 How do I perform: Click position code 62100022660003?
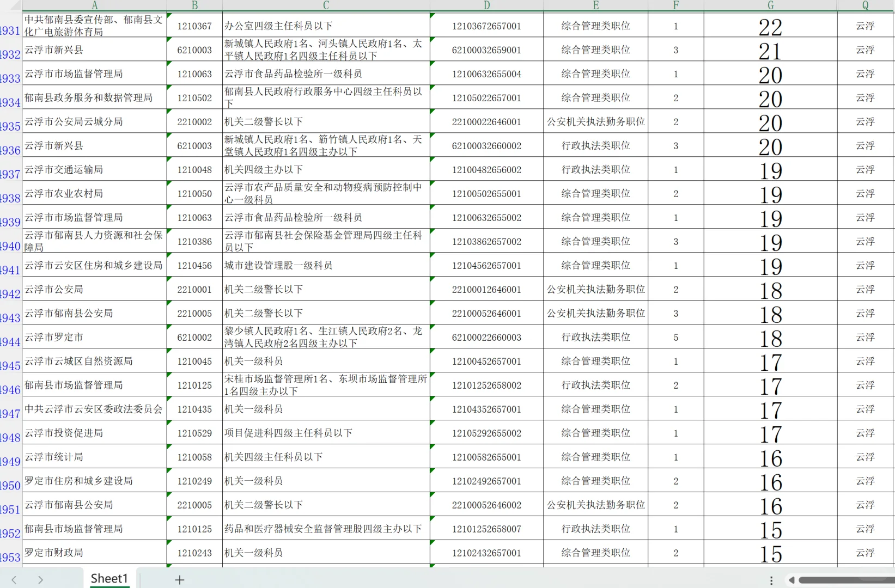pyautogui.click(x=486, y=337)
